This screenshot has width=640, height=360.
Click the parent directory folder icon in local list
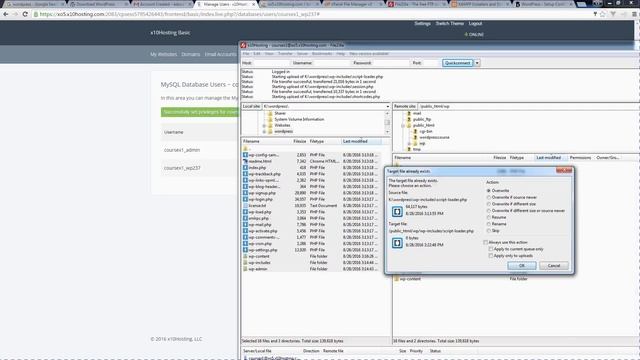coord(245,149)
